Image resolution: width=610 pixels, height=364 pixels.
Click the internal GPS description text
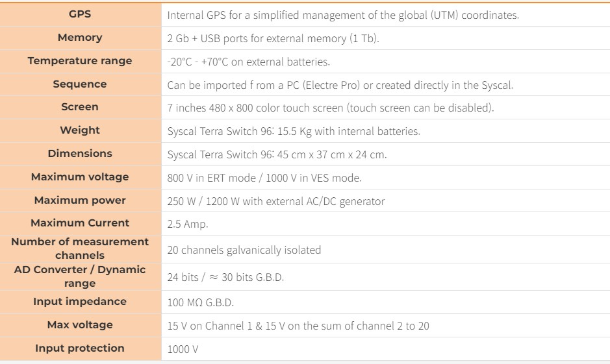[x=343, y=15]
